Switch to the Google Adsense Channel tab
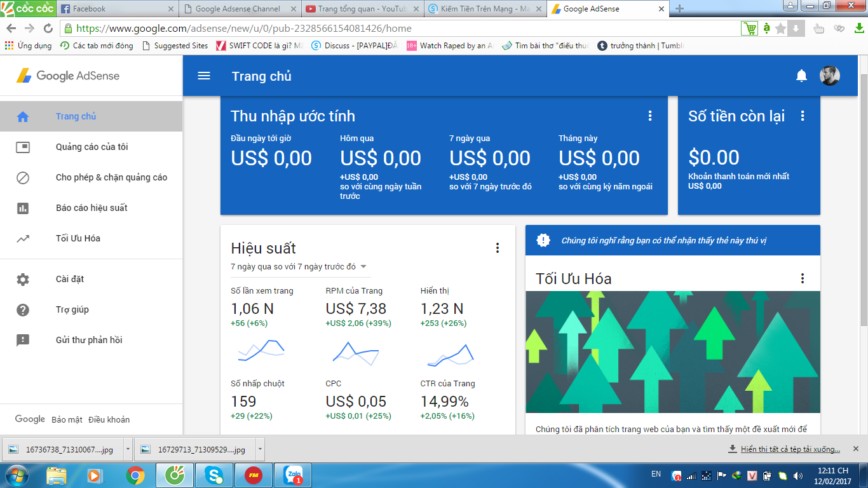The height and width of the screenshot is (488, 868). coord(239,9)
